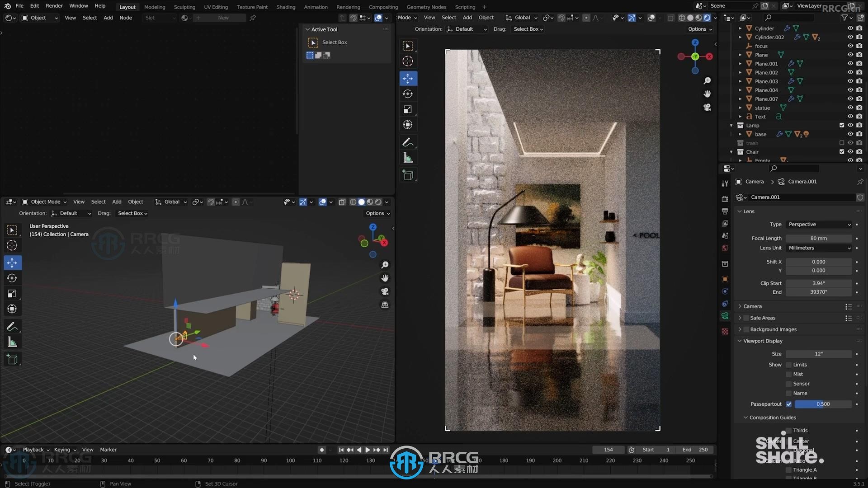Activate the Annotate tool in right viewport toolbar
Screen dimensions: 868x488
408,142
